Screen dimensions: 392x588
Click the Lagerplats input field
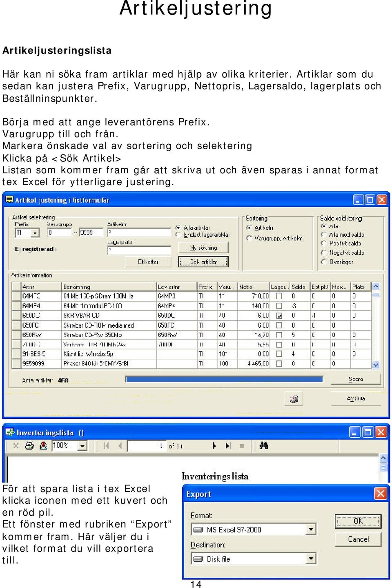click(139, 250)
